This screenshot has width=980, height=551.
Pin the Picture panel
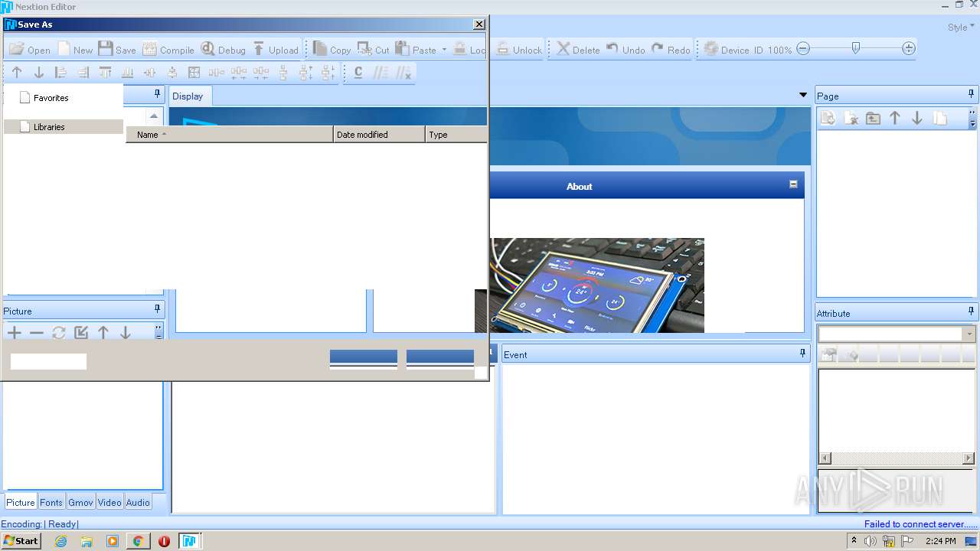point(157,309)
